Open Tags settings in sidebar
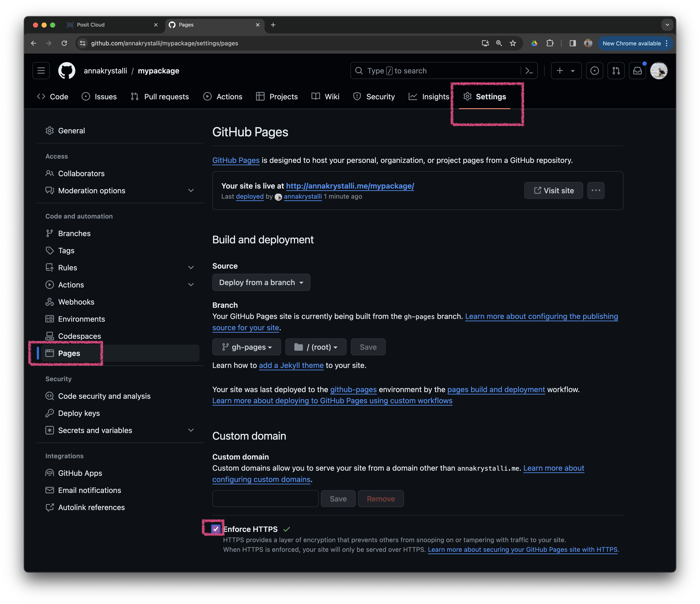Viewport: 700px width, 604px height. (x=60, y=251)
